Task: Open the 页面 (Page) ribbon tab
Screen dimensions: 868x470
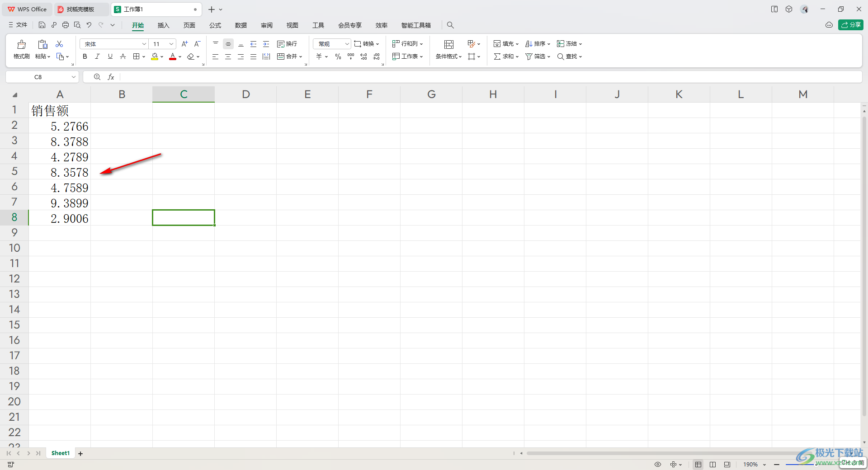Action: click(x=189, y=25)
